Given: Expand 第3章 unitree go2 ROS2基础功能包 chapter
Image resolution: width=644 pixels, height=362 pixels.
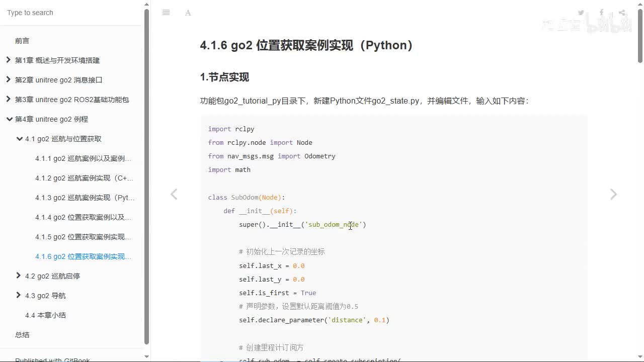Looking at the screenshot, I should pyautogui.click(x=8, y=99).
